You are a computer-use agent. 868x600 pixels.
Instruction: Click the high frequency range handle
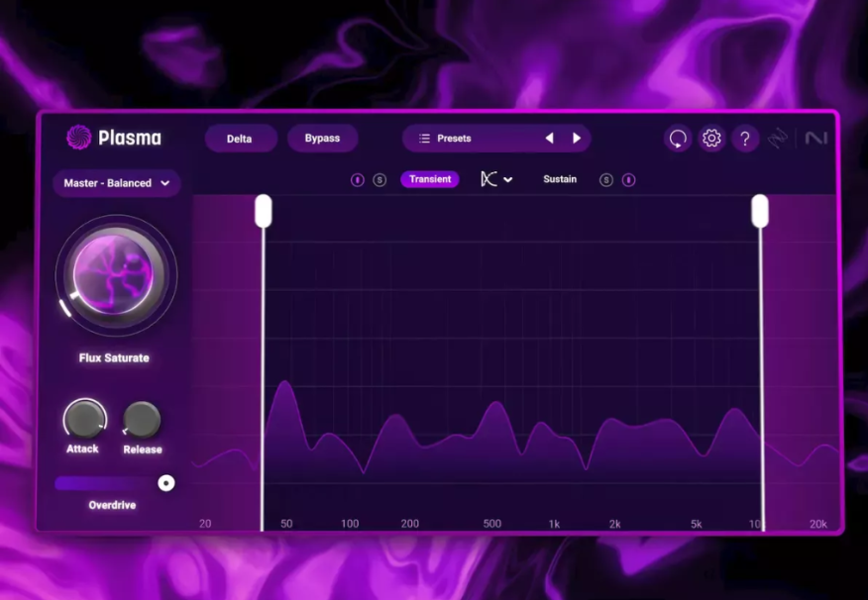click(760, 211)
